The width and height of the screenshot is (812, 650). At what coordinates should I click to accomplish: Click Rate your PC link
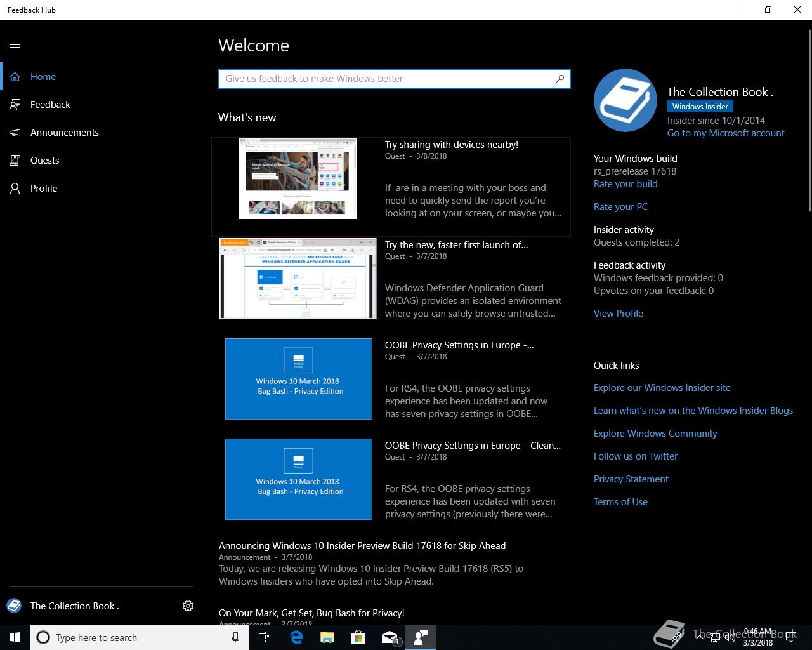620,207
